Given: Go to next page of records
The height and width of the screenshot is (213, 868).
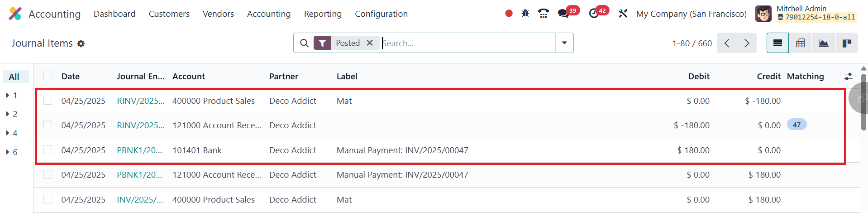Looking at the screenshot, I should click(x=747, y=43).
